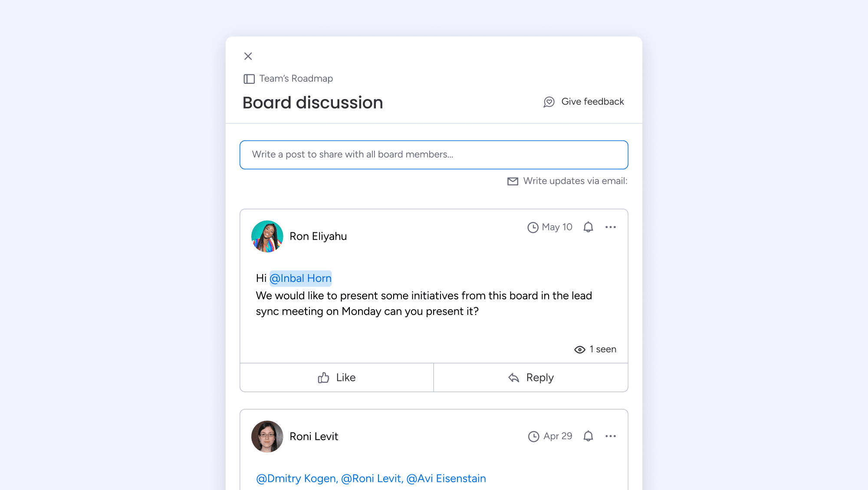Select the Board discussion menu header
The width and height of the screenshot is (868, 490).
click(312, 102)
